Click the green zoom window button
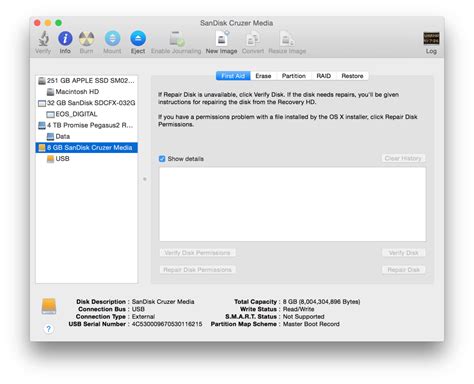 point(59,23)
